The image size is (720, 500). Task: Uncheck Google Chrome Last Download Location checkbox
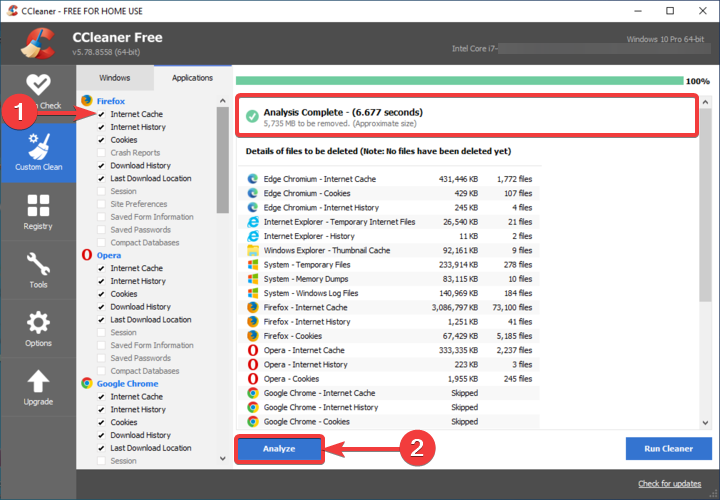click(101, 448)
